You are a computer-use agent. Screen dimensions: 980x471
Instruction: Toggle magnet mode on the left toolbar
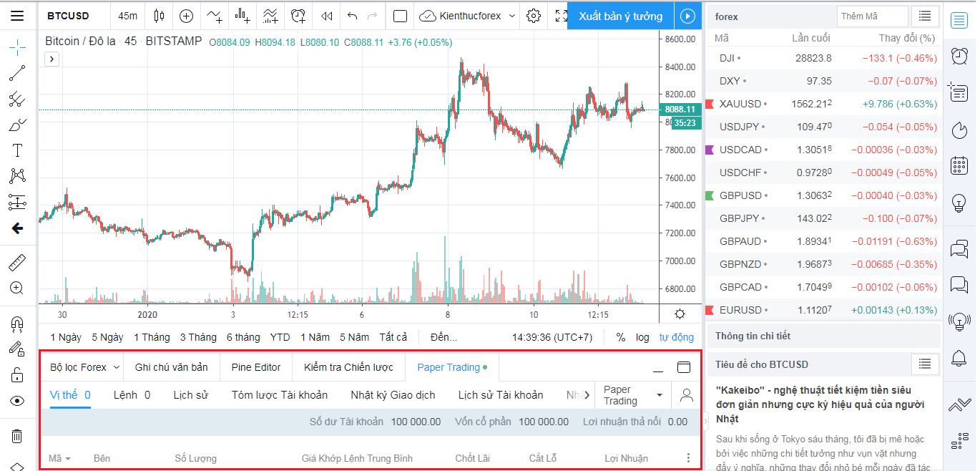tap(17, 324)
